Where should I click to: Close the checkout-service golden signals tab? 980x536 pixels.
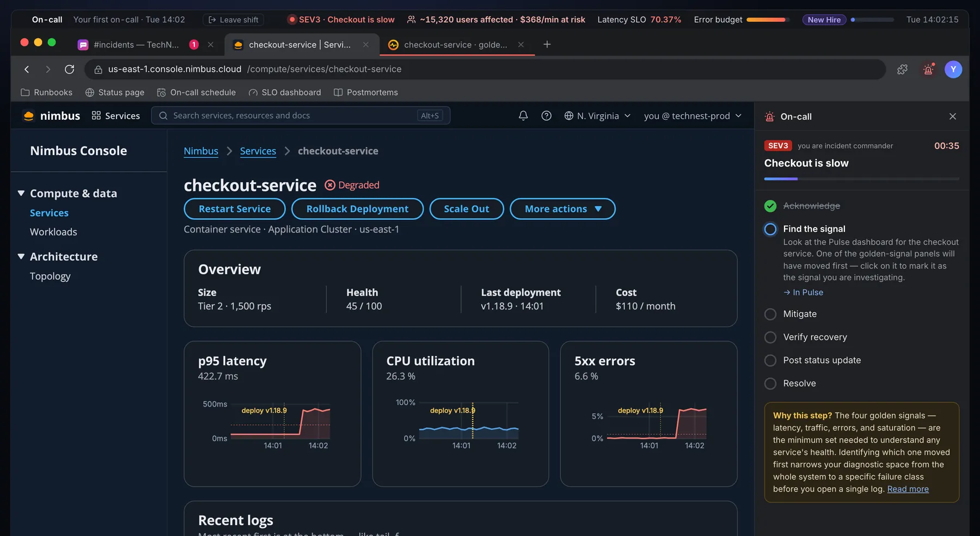(521, 45)
